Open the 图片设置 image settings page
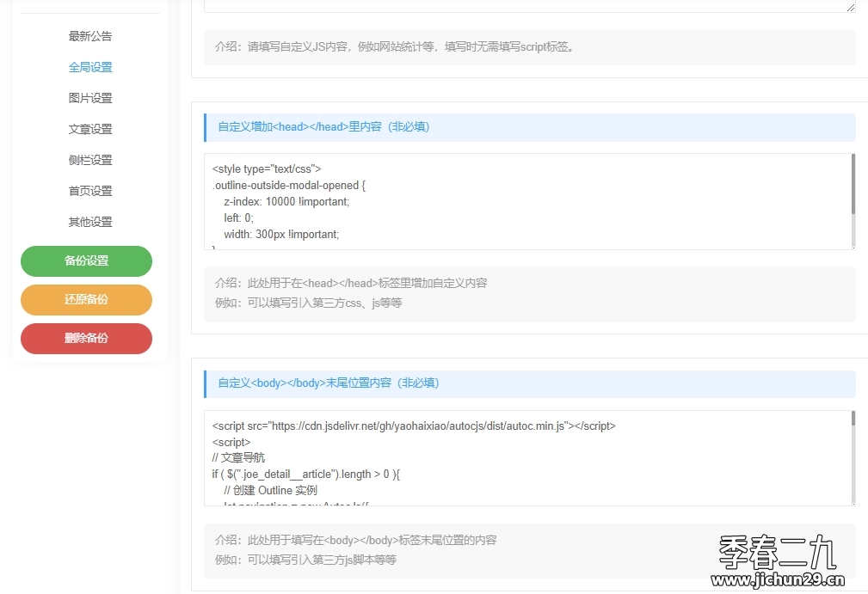Viewport: 868px width, 594px height. click(90, 97)
